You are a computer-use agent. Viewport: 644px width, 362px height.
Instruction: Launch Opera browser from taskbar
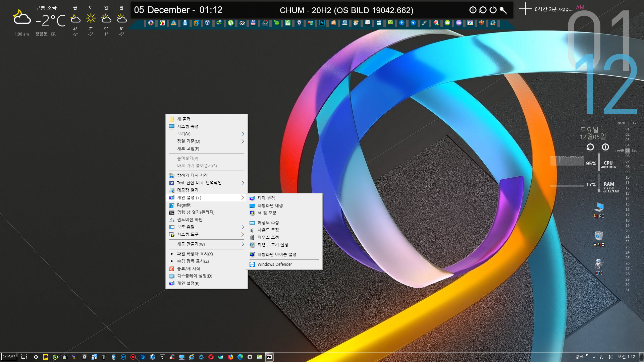[x=211, y=357]
